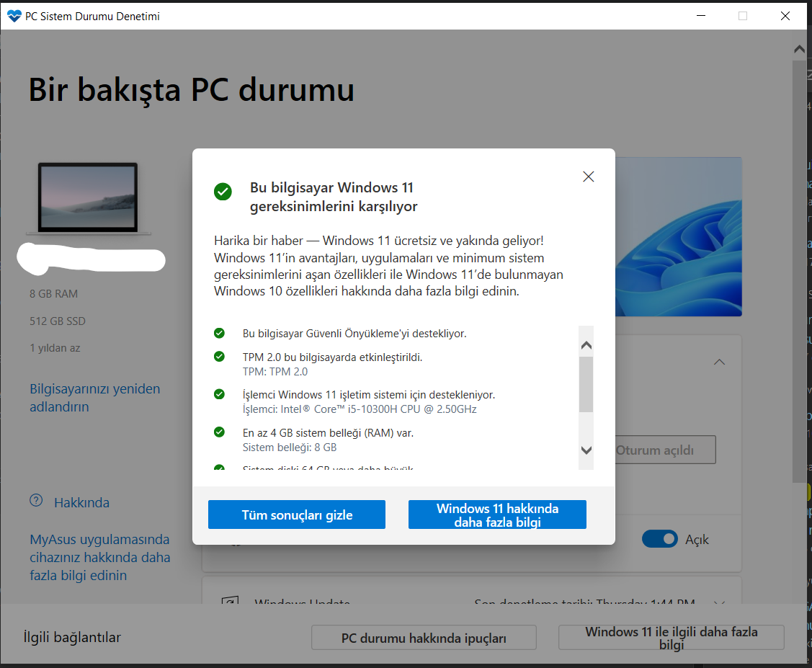Click the Windows 11 bloom wallpaper image
This screenshot has height=668, width=812.
click(679, 236)
